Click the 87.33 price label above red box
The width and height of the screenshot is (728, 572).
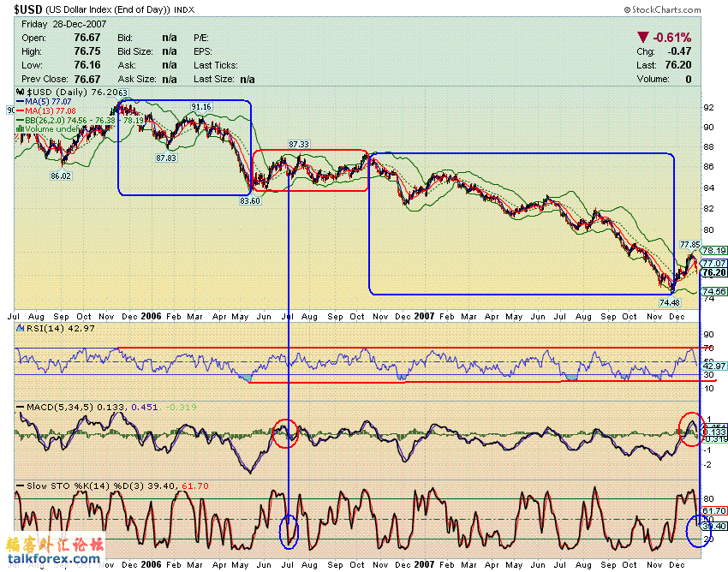299,145
